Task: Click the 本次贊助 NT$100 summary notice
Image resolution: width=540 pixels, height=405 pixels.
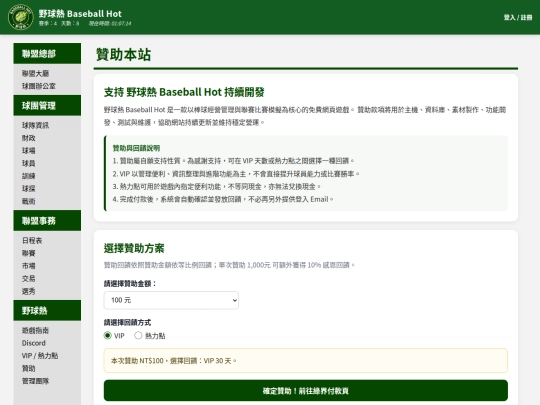Action: click(x=306, y=361)
